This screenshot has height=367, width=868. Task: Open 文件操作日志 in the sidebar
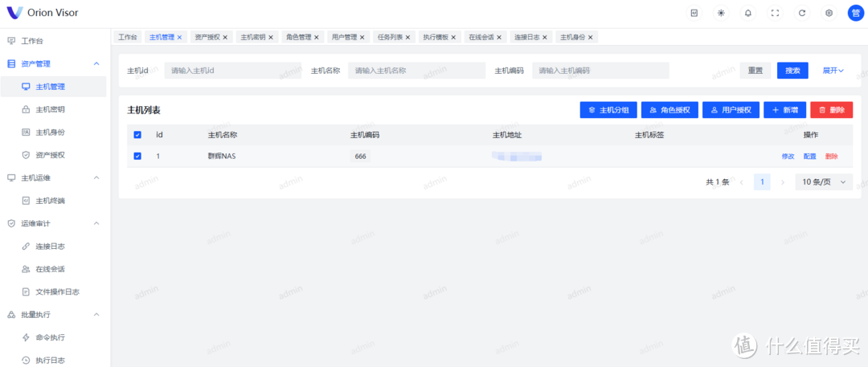[x=53, y=292]
